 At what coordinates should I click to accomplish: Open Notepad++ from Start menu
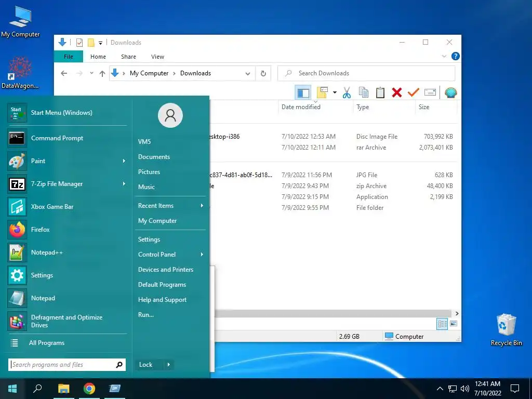[x=67, y=252]
